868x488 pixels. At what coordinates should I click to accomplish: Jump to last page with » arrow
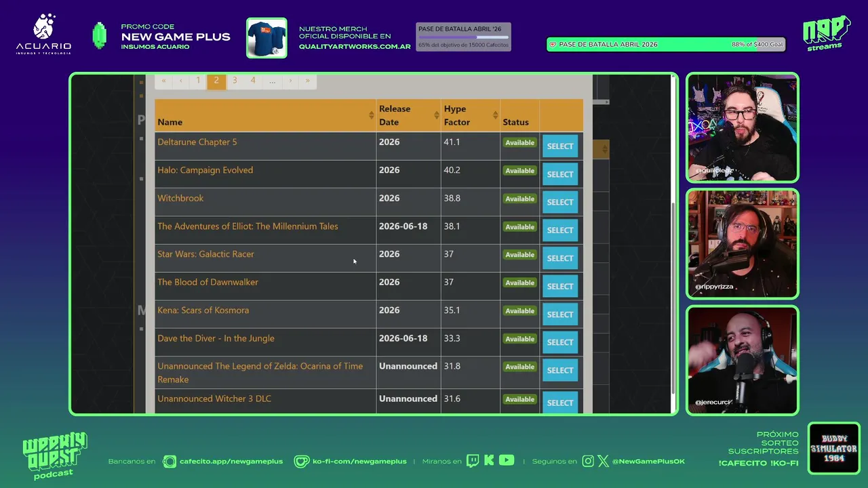[308, 81]
